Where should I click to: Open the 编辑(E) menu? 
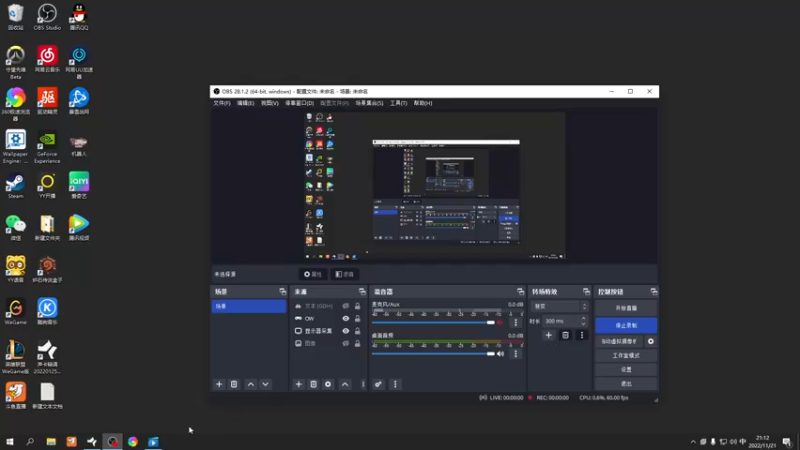pos(245,103)
